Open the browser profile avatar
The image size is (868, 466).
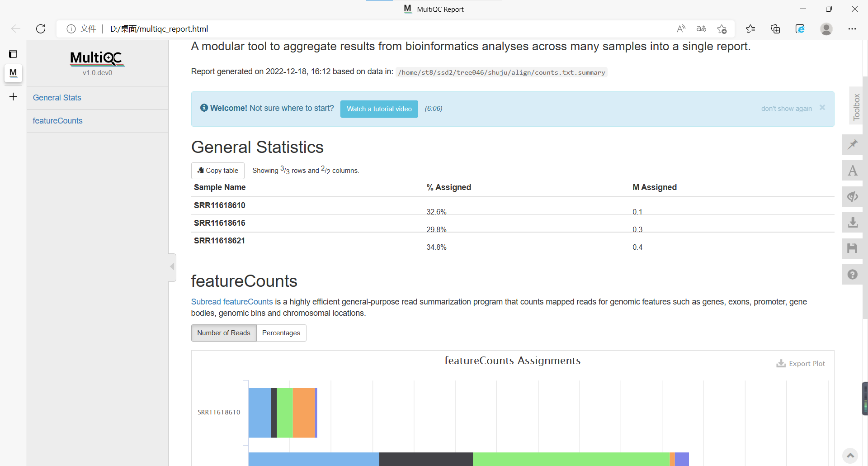point(826,29)
